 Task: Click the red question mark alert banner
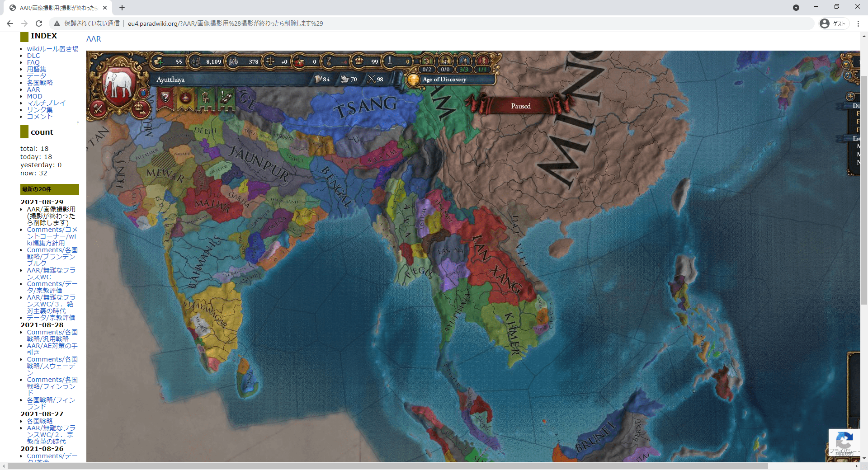click(165, 98)
